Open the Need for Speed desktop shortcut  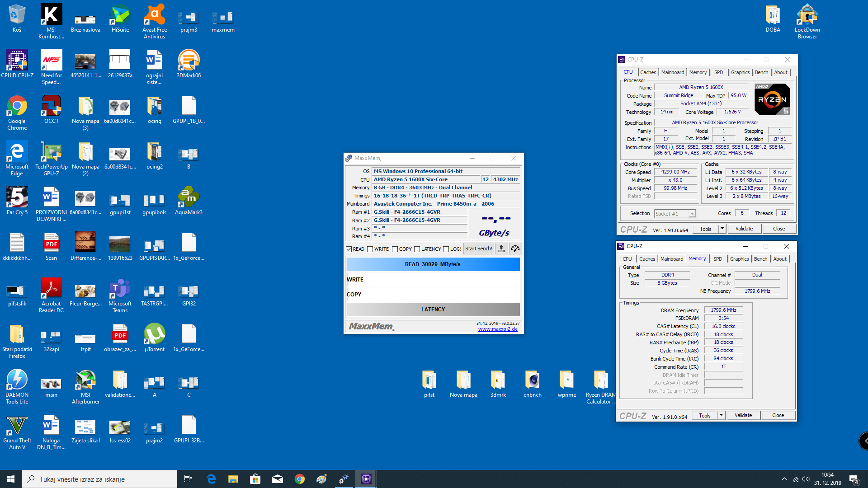tap(51, 67)
